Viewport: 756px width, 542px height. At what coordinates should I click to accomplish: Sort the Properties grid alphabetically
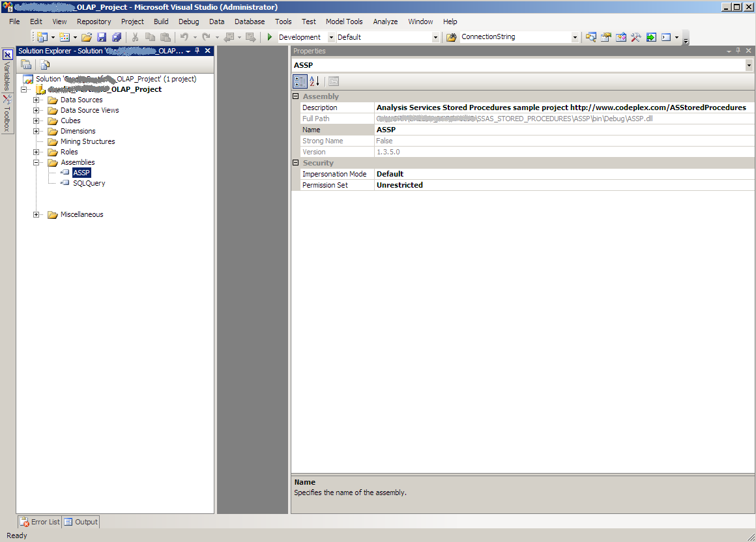[314, 81]
